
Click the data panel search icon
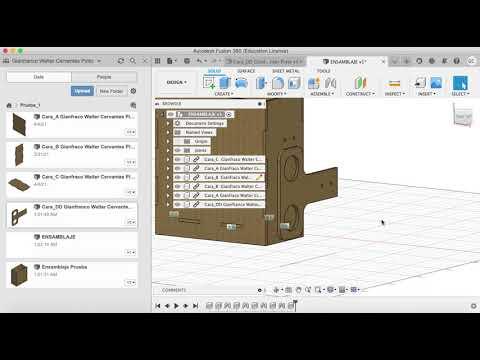point(133,61)
